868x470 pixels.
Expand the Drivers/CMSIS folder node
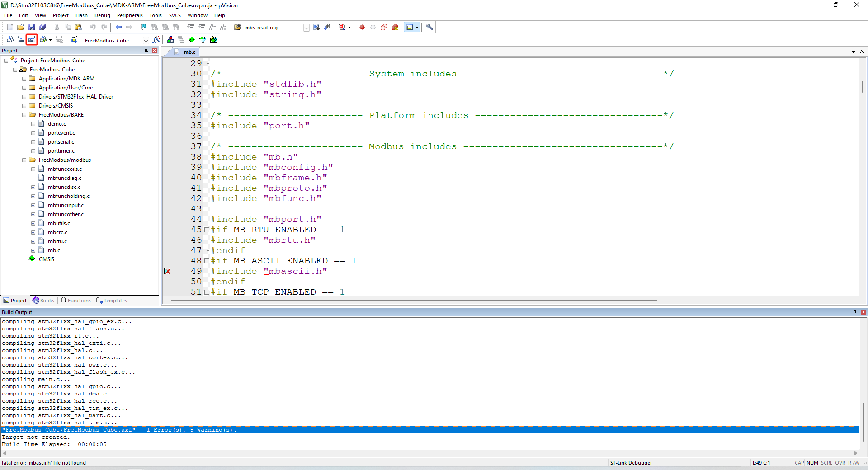click(x=24, y=106)
